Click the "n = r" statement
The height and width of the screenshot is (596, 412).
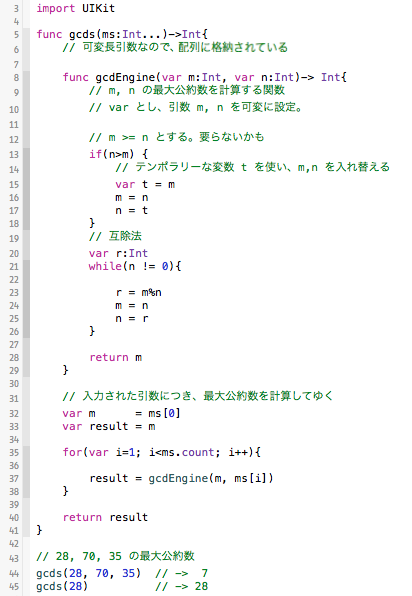[x=132, y=319]
